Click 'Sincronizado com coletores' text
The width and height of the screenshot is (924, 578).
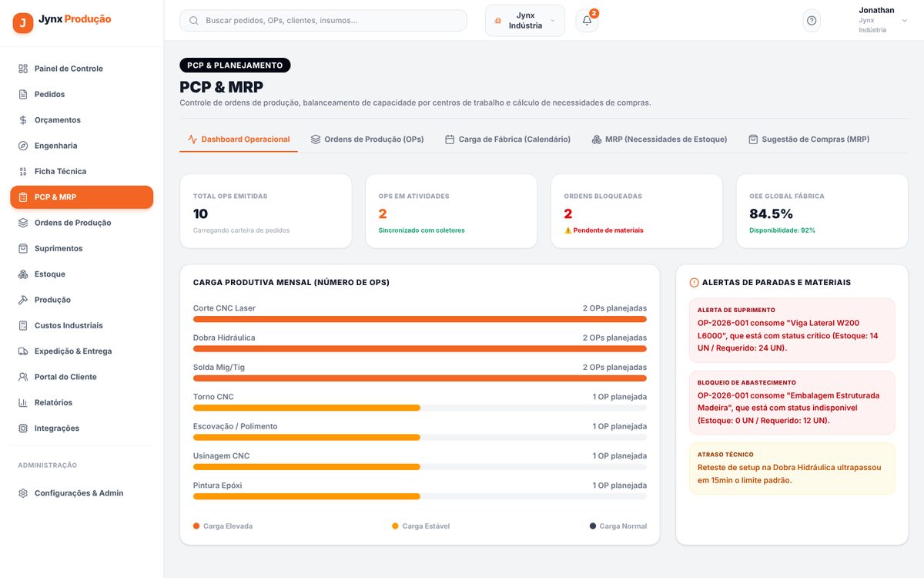[422, 230]
